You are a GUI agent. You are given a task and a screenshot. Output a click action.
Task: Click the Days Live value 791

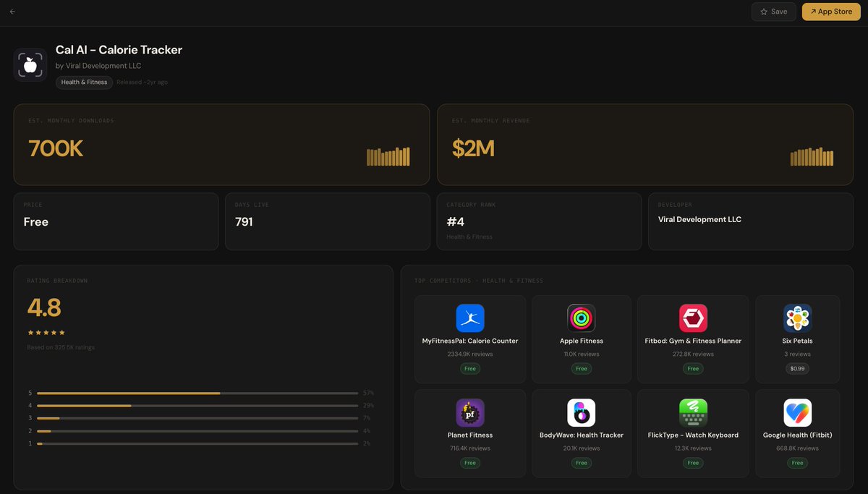coord(244,222)
